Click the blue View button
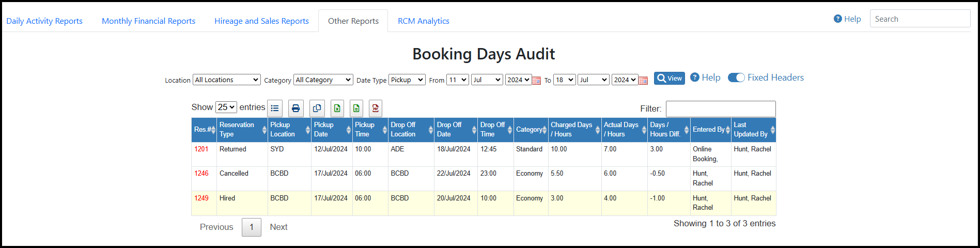Screen dimensions: 980x248 click(669, 78)
